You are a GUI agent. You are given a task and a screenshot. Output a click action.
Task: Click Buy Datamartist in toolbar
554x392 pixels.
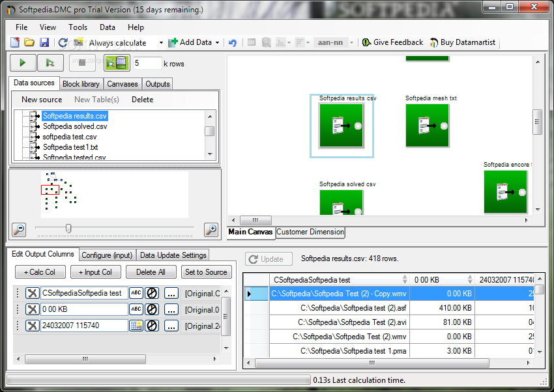tap(463, 42)
